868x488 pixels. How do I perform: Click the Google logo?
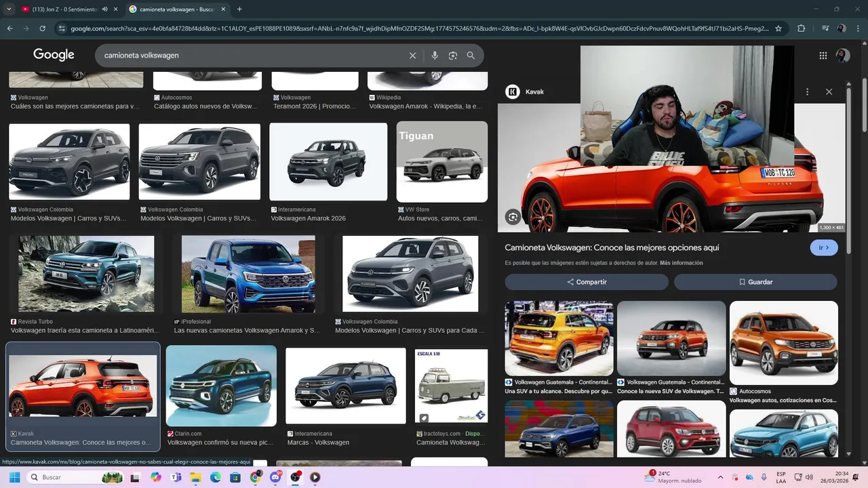pos(54,55)
